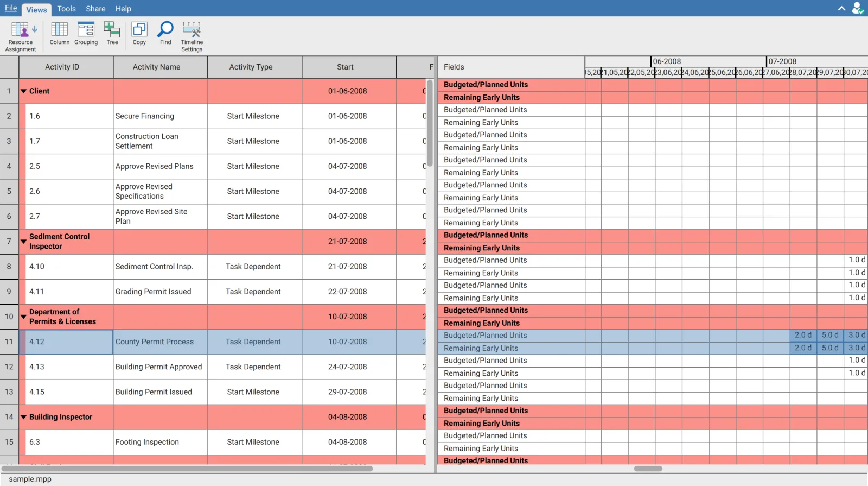Collapse the Client group
868x486 pixels.
click(23, 91)
